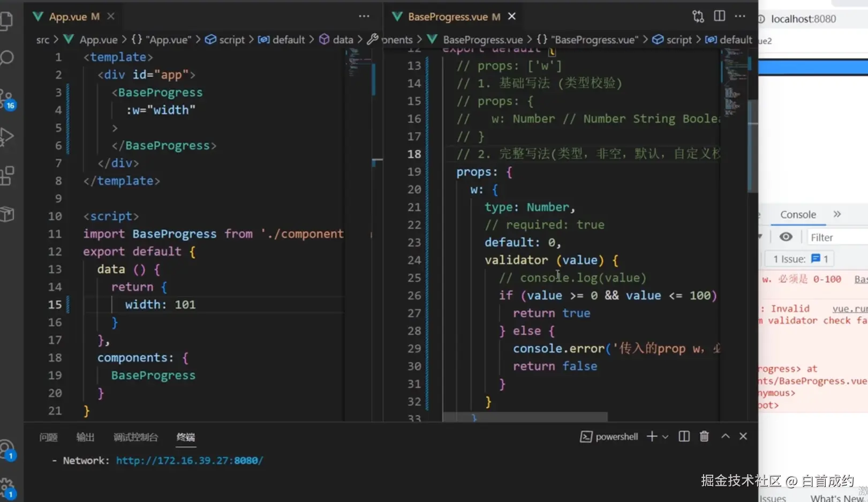
Task: Split the terminal pane
Action: [x=684, y=437]
